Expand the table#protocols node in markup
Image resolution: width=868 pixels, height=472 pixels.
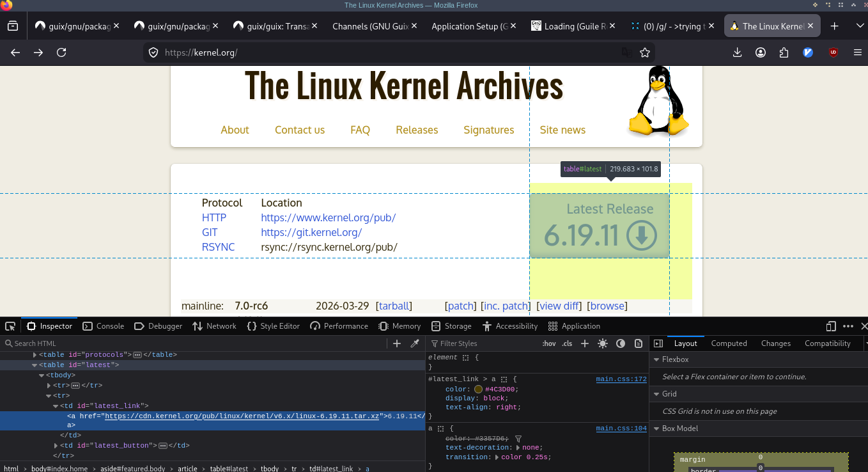[x=35, y=354]
